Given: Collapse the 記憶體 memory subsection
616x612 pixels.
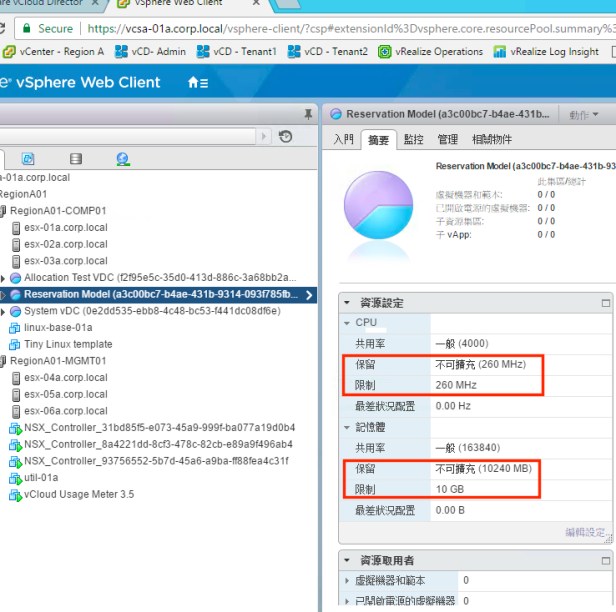Looking at the screenshot, I should (347, 428).
